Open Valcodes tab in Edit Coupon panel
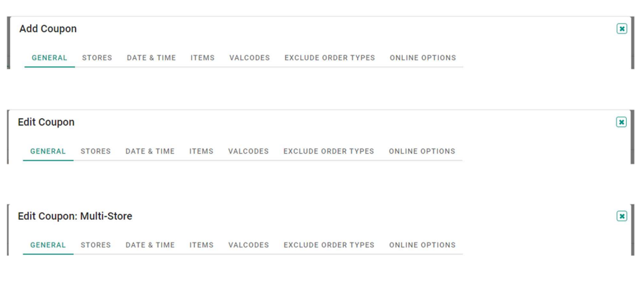This screenshot has height=294, width=644. 249,152
